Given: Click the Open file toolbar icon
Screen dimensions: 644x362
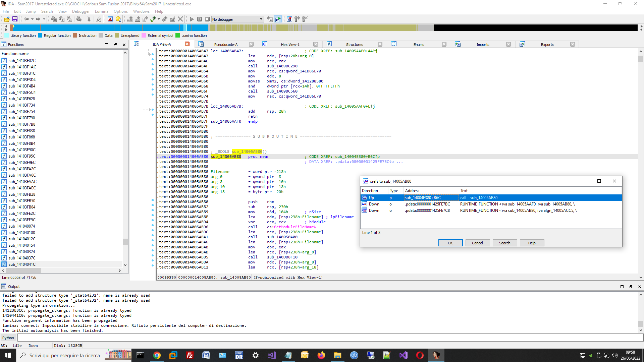Looking at the screenshot, I should [x=7, y=19].
